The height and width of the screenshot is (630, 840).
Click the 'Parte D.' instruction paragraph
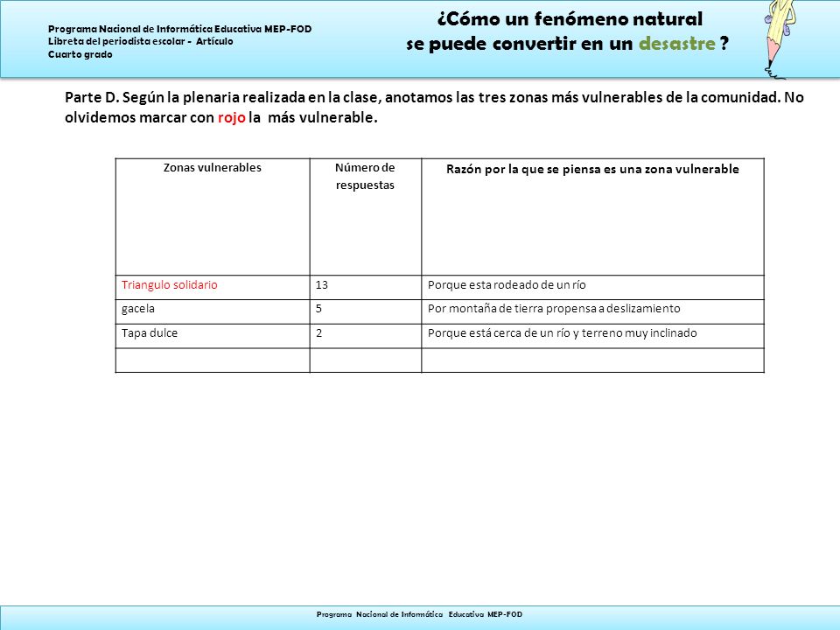click(x=434, y=107)
